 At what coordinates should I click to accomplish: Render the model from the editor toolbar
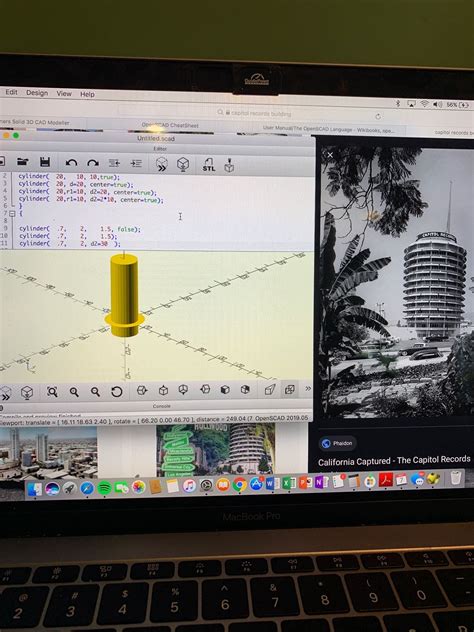(x=183, y=164)
